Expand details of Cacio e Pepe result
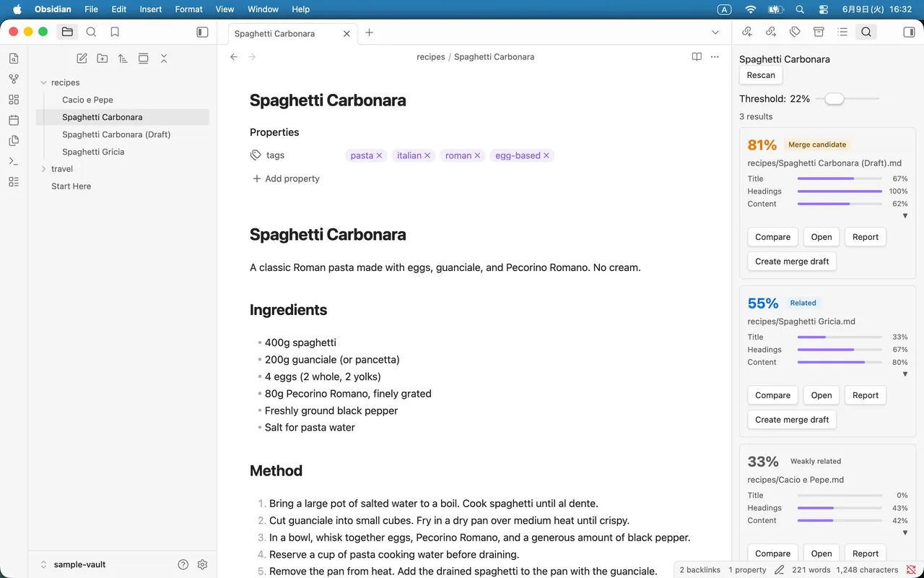 [905, 532]
